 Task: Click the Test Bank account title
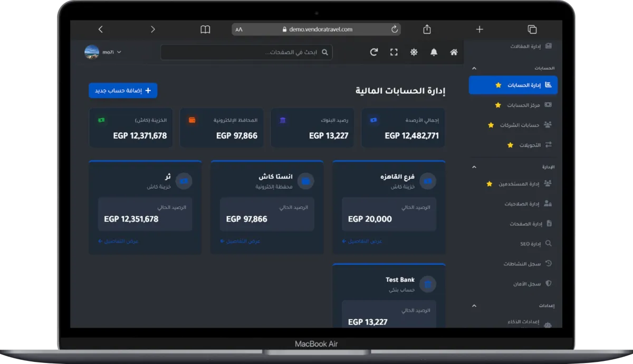(x=400, y=280)
